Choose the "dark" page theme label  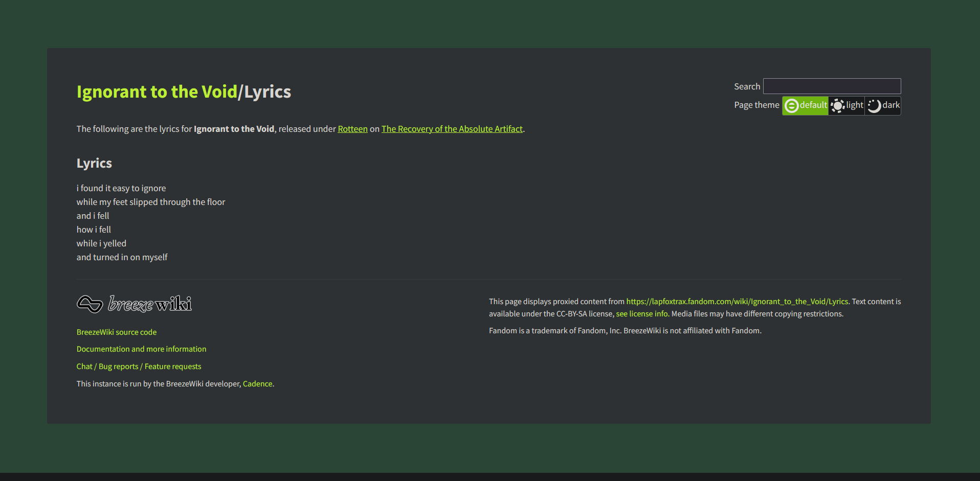pos(890,105)
